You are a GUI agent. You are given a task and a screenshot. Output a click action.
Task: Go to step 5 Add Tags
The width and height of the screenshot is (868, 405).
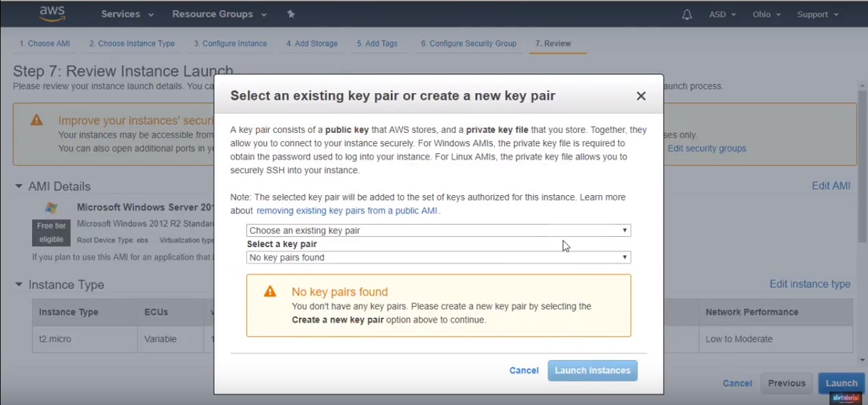(x=378, y=44)
